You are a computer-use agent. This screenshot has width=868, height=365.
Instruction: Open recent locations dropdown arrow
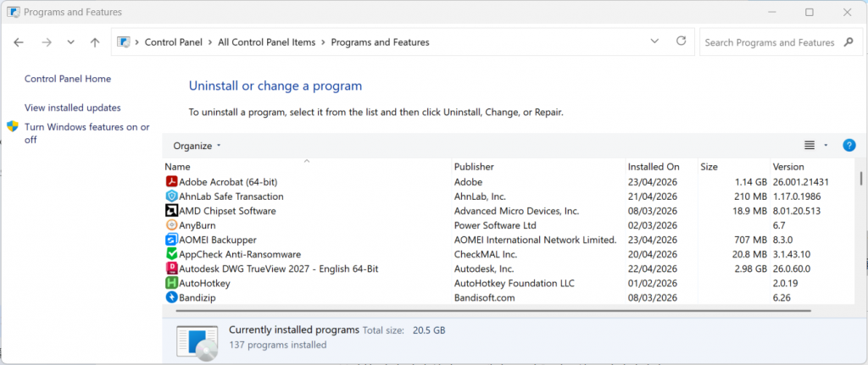pos(71,42)
